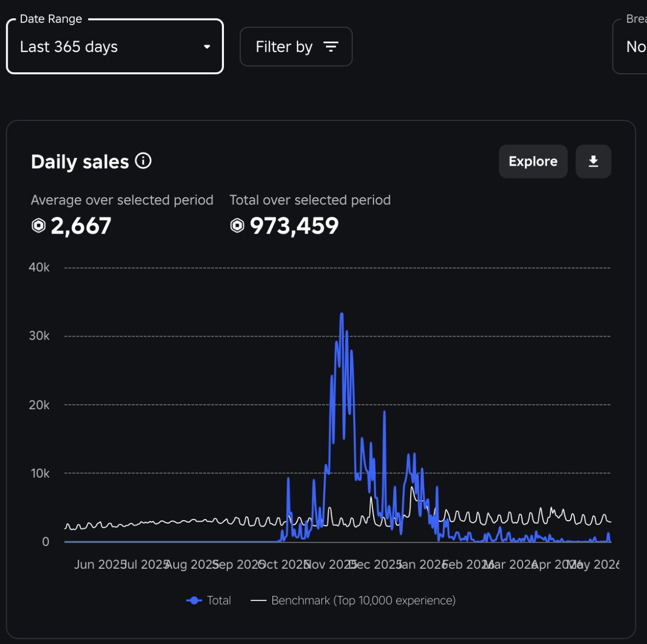This screenshot has width=647, height=644.
Task: Open the Date Range dropdown
Action: (115, 47)
